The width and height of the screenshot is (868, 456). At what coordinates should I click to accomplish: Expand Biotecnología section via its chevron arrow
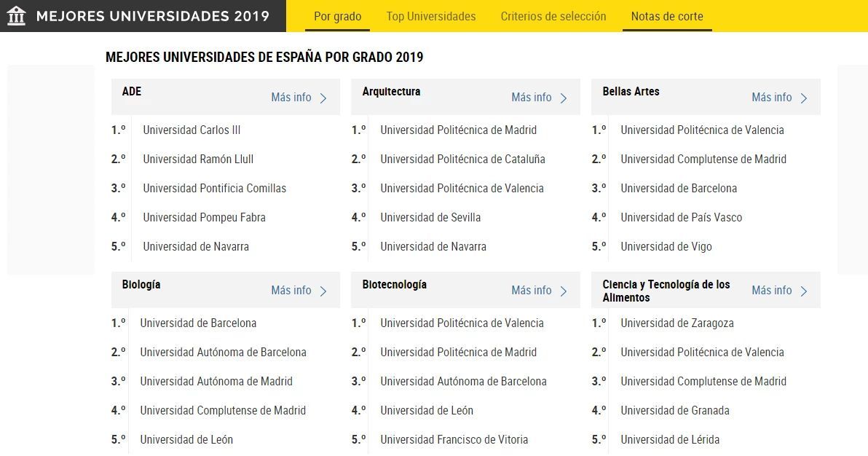pyautogui.click(x=564, y=291)
